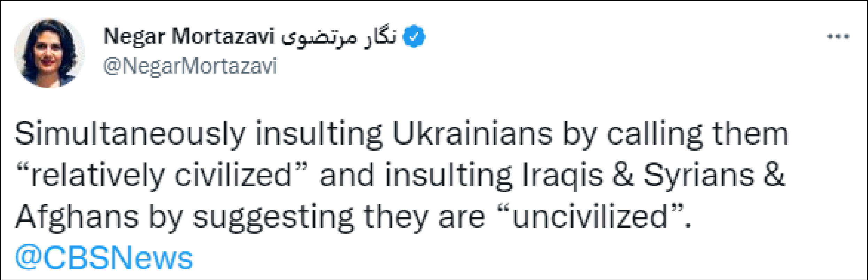Click the word "Ukrainians" in the tweet
Viewport: 868px width, 280px height.
click(x=472, y=134)
